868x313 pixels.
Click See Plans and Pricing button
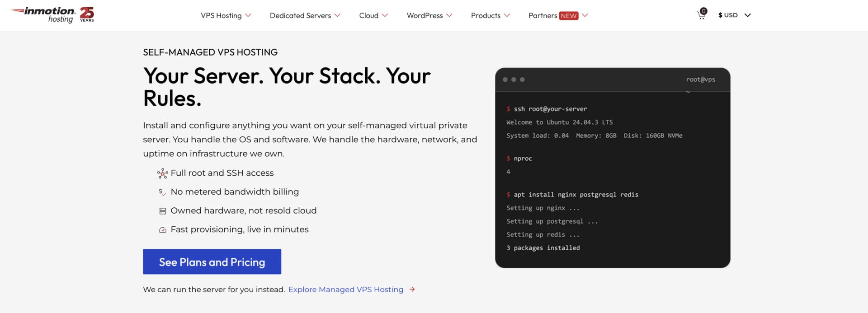(212, 262)
